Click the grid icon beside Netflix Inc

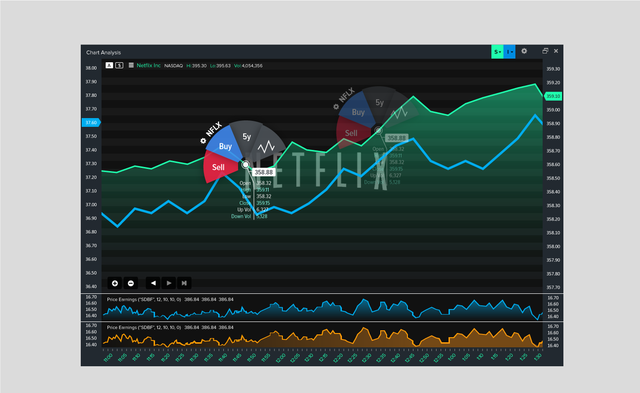131,65
